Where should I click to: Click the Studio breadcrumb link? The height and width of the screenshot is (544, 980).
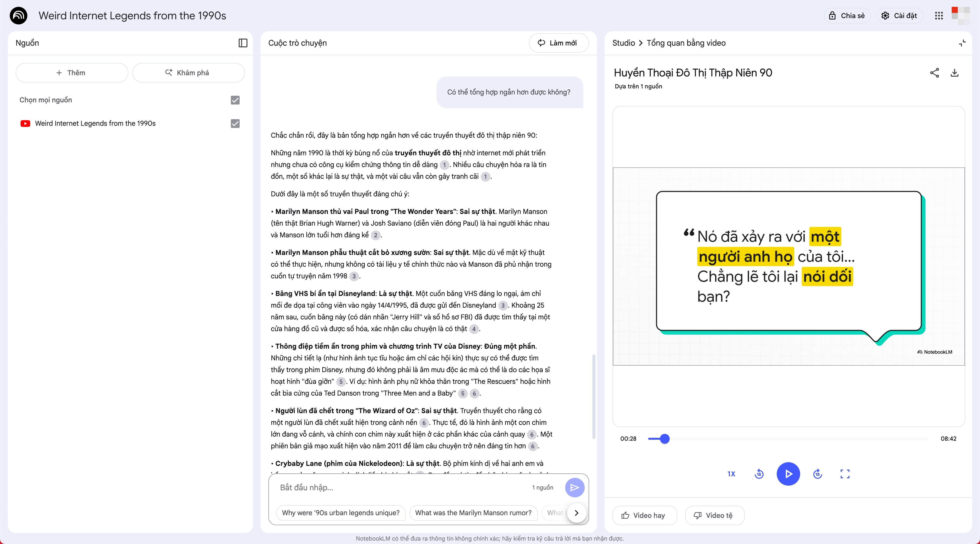pyautogui.click(x=623, y=43)
